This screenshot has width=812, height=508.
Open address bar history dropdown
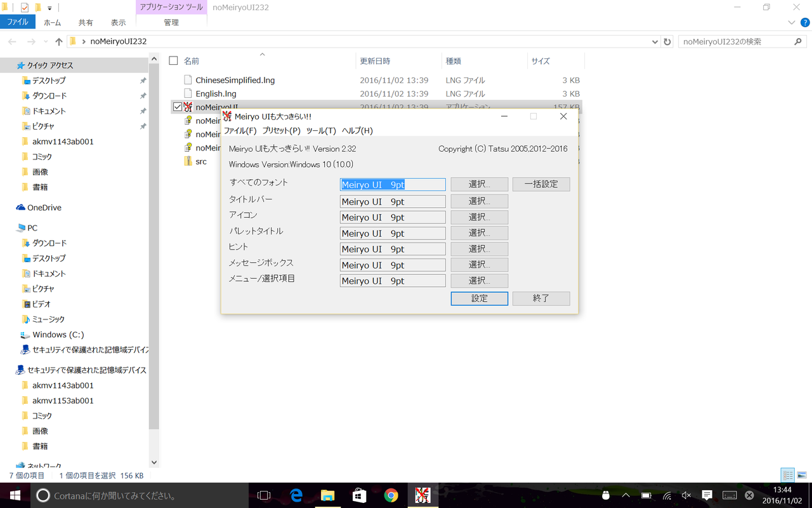click(655, 41)
